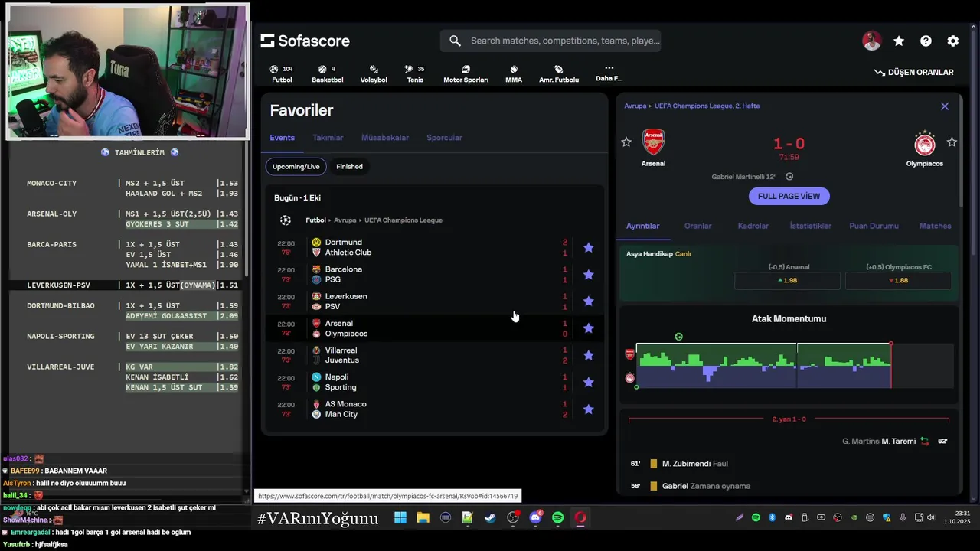Unfavorite the Leverkusen vs PSV match
The height and width of the screenshot is (551, 980).
[588, 301]
